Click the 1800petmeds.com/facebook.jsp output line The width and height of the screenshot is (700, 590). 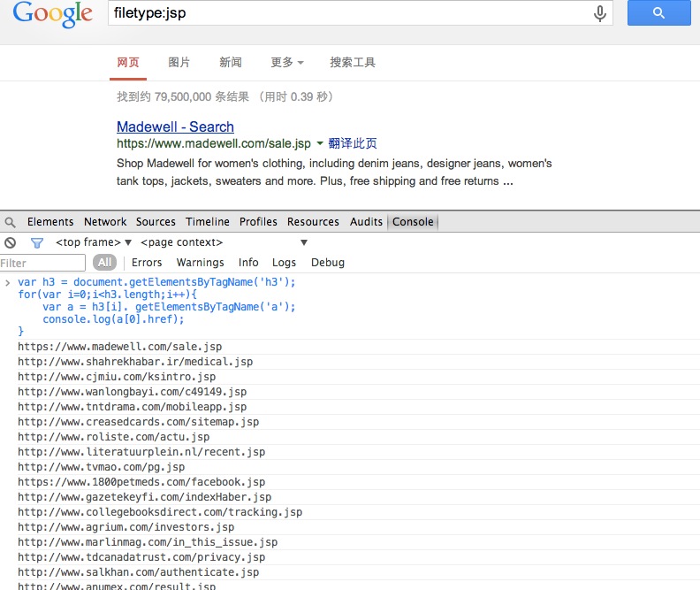(x=141, y=482)
